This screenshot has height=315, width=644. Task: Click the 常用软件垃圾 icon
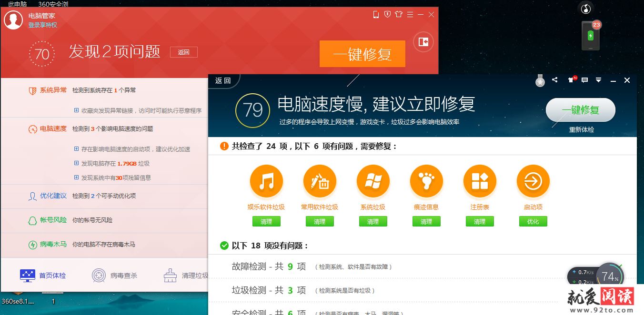point(320,181)
